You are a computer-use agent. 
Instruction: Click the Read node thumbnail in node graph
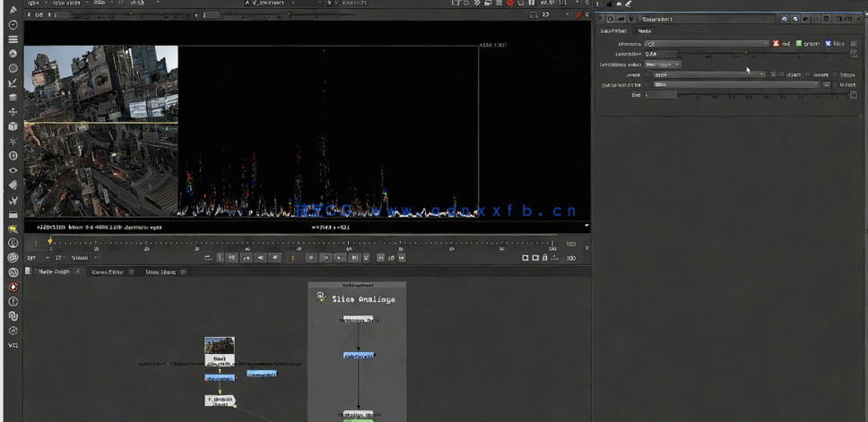220,346
